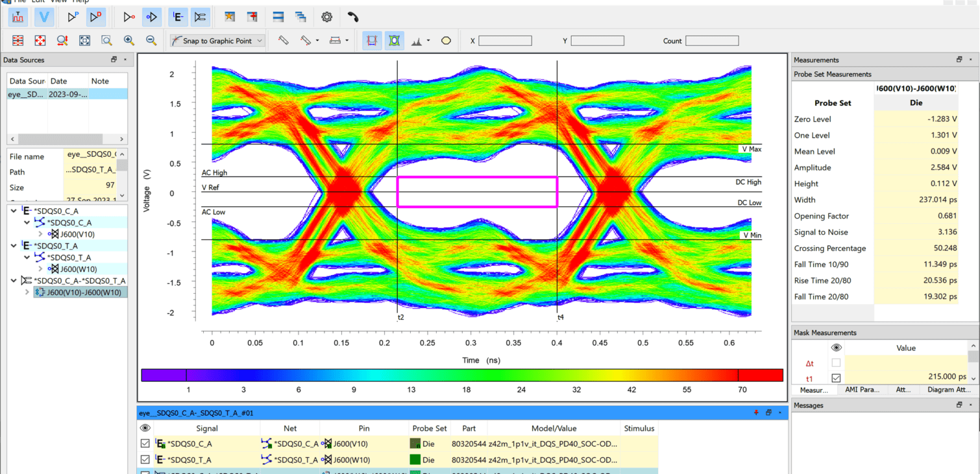This screenshot has width=980, height=474.
Task: Select the eye diagram E toolbar icon
Action: 177,17
